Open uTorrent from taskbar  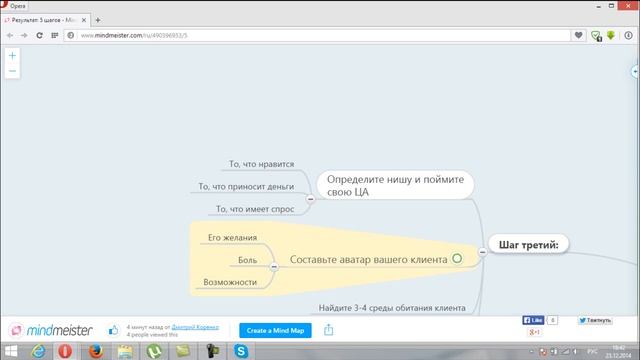[154, 351]
